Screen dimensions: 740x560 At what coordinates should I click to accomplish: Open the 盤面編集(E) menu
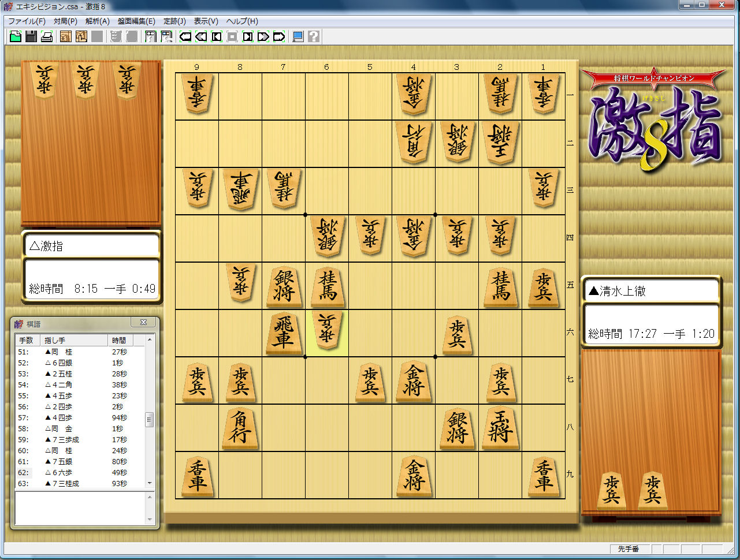pos(136,21)
